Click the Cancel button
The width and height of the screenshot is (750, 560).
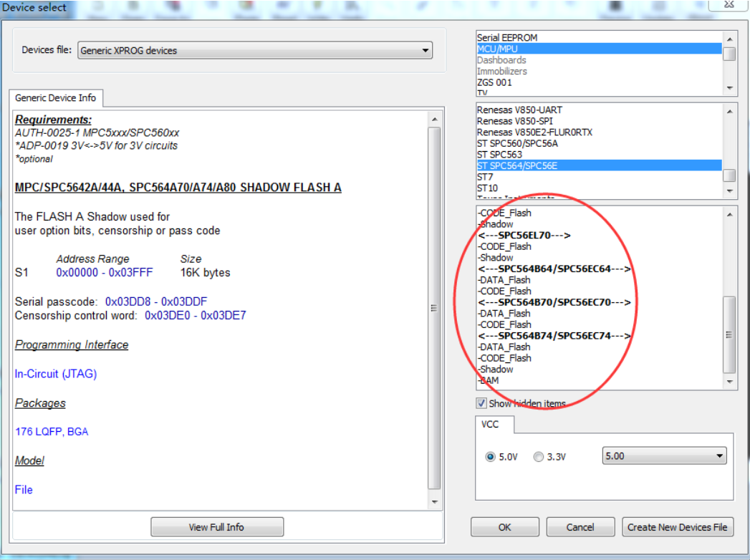[580, 527]
